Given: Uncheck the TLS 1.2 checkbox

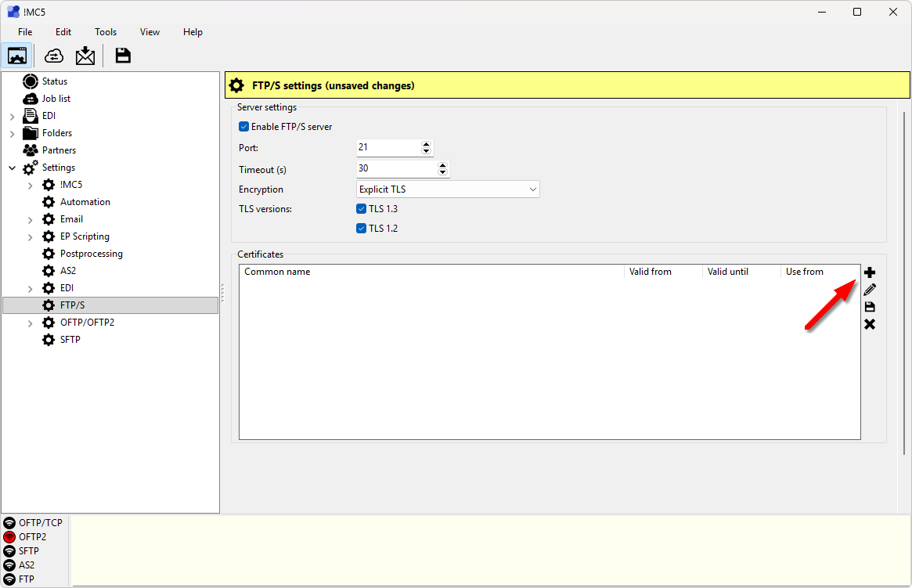Looking at the screenshot, I should coord(361,228).
